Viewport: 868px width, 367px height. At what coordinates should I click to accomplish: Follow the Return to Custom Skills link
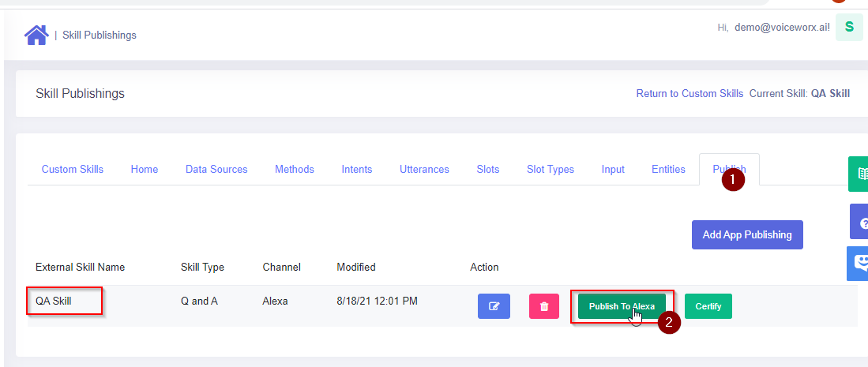point(690,93)
